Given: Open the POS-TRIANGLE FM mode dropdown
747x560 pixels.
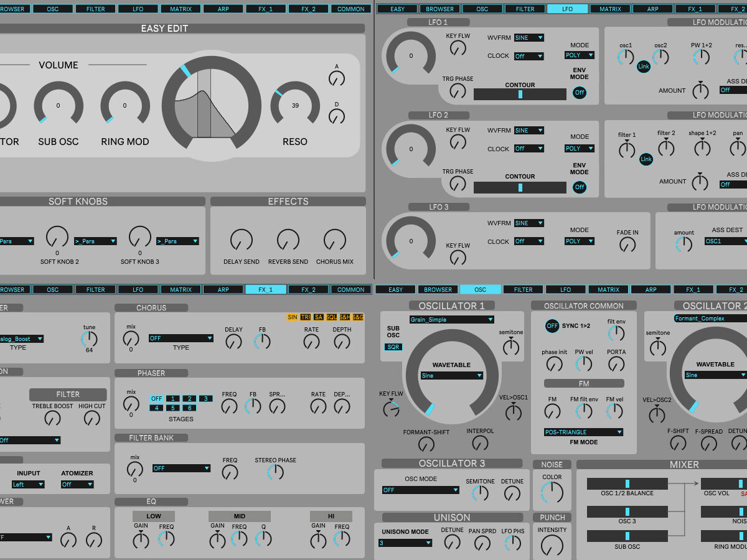Looking at the screenshot, I should tap(583, 432).
